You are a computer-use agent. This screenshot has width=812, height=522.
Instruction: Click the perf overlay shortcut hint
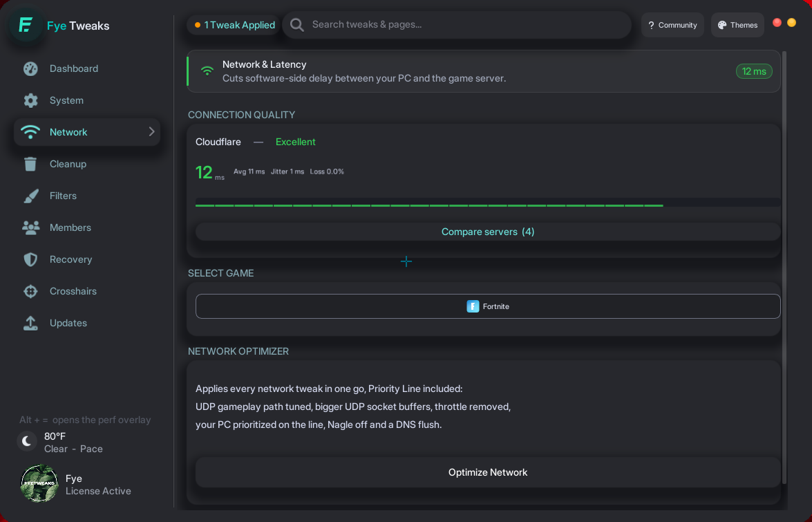tap(85, 420)
